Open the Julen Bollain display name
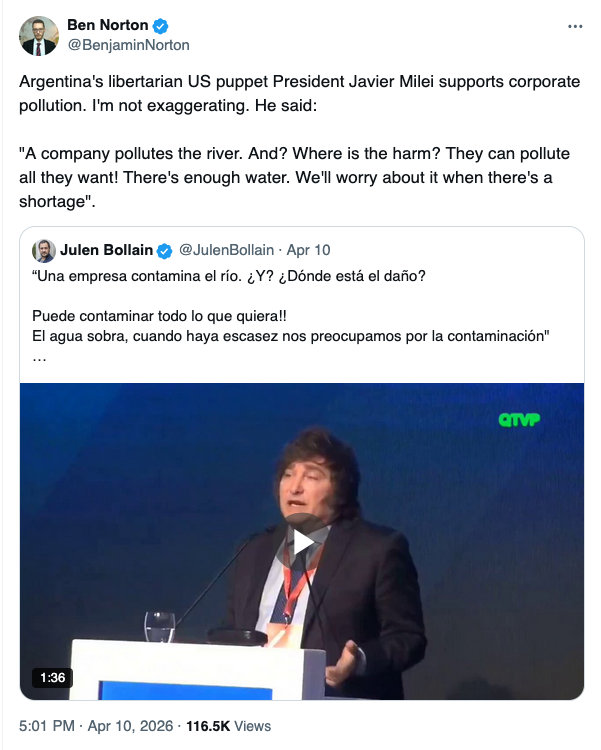Screen dimensions: 601x750 click(106, 250)
